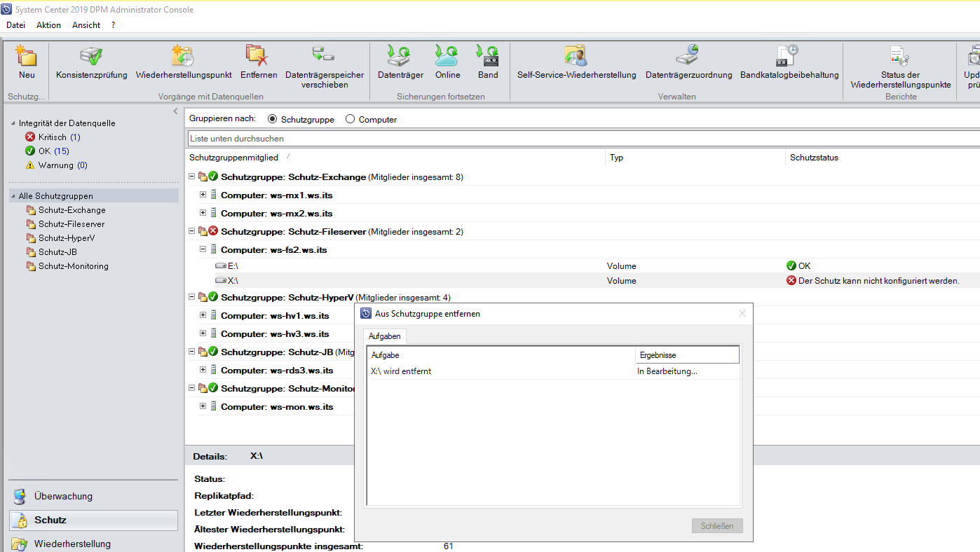Click the Schließen button in dialog
980x552 pixels.
[717, 526]
